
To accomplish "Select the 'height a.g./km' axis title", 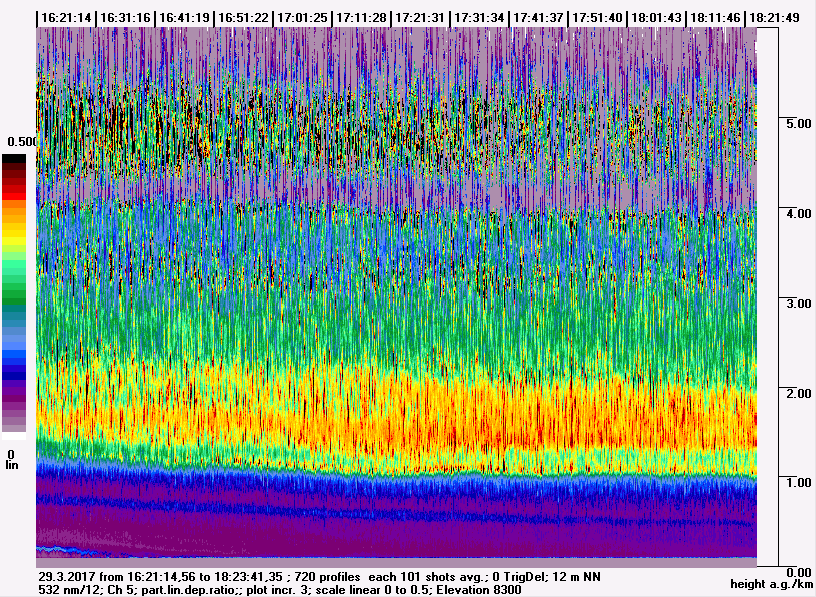I will tap(771, 585).
